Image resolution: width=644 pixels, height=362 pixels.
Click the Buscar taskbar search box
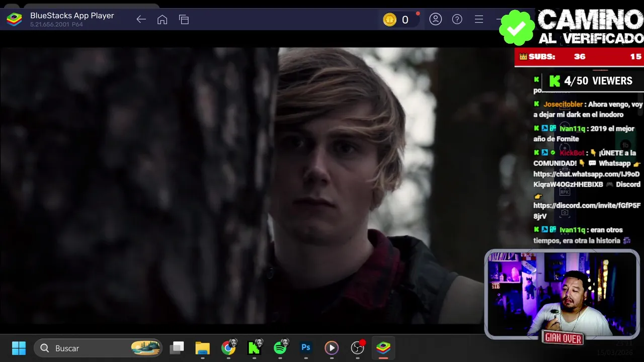click(99, 348)
